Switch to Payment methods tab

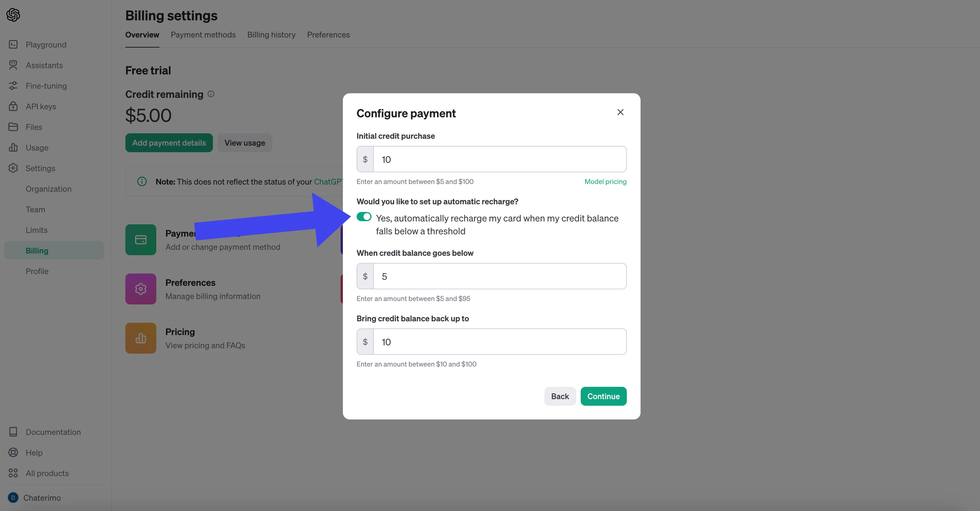coord(203,34)
